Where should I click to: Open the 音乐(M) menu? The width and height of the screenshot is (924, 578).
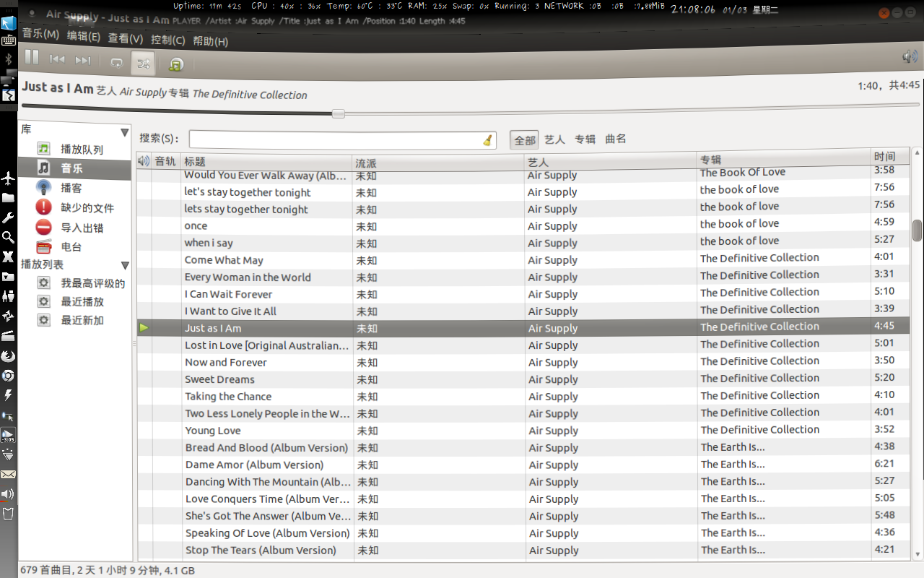pos(40,34)
